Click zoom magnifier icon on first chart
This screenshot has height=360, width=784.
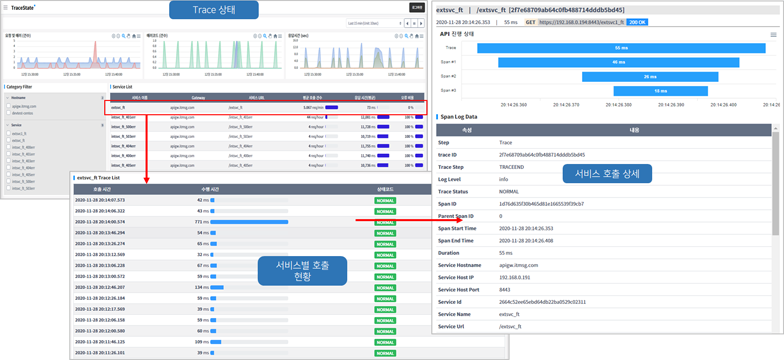pos(124,36)
